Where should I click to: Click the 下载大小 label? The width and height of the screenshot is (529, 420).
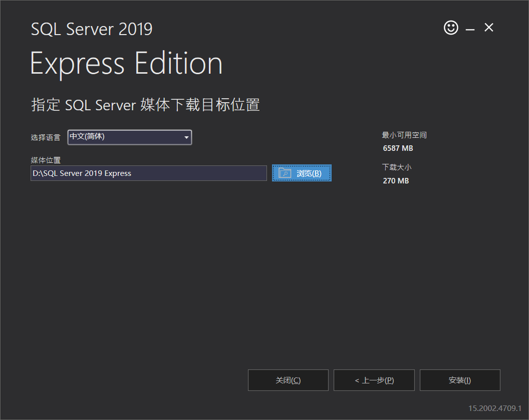coord(397,167)
